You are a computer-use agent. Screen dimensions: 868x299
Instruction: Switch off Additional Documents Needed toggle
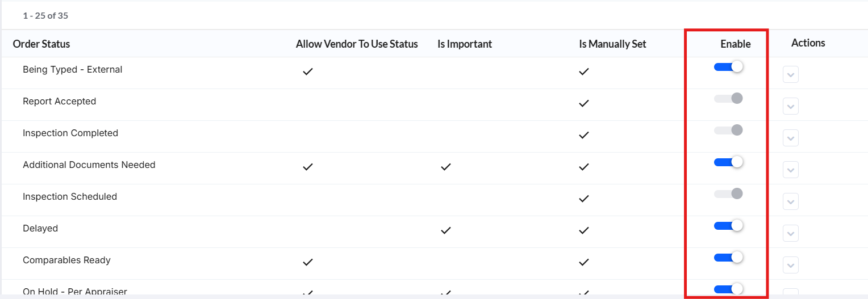click(x=728, y=162)
